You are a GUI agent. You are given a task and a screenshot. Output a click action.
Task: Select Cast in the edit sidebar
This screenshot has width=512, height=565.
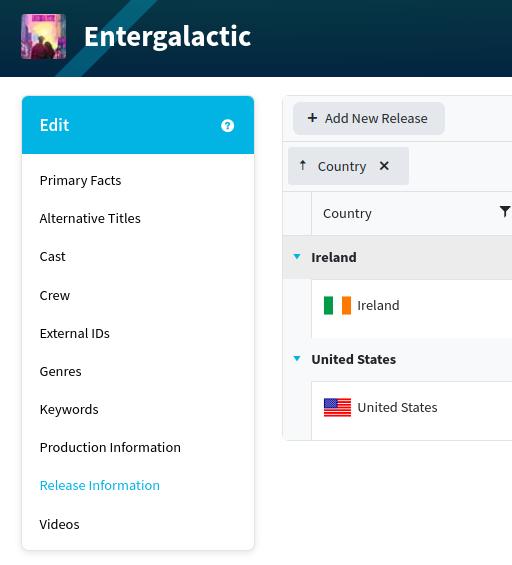click(53, 257)
